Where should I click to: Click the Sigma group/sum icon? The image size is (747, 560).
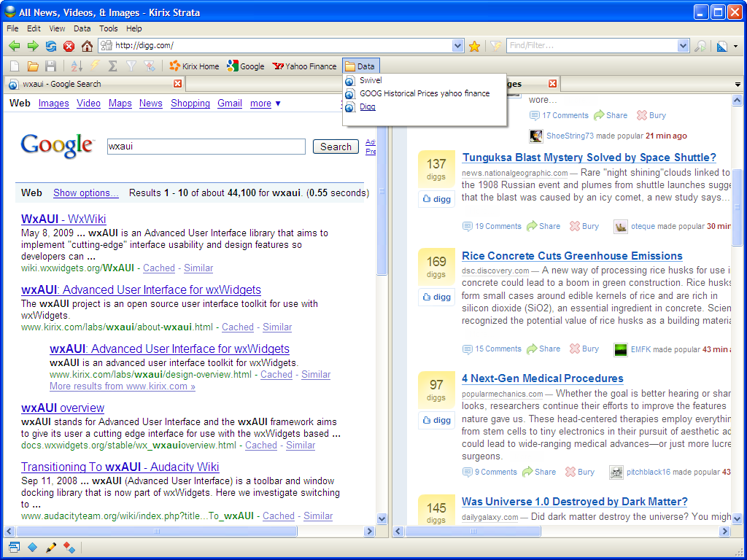pyautogui.click(x=113, y=66)
